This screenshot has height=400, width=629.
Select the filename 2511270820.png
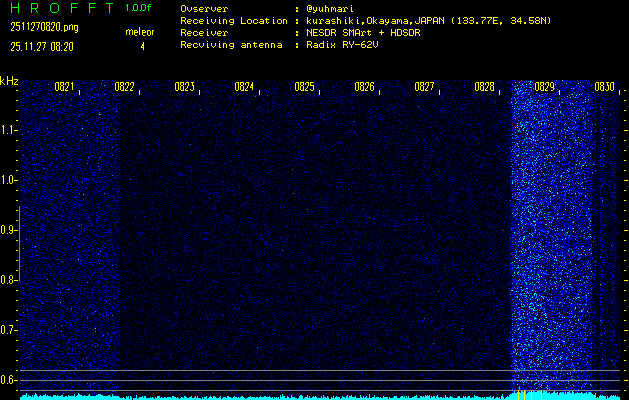(x=45, y=27)
